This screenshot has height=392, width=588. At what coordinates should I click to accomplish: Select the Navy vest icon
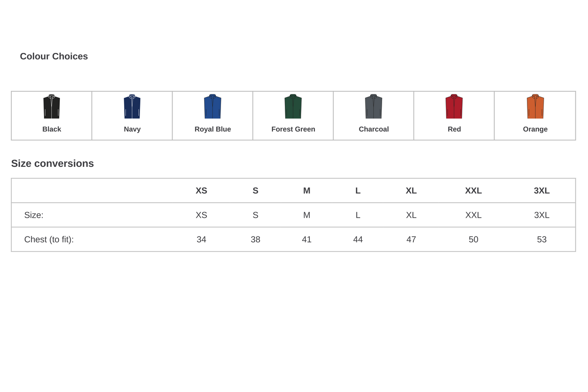pos(132,107)
